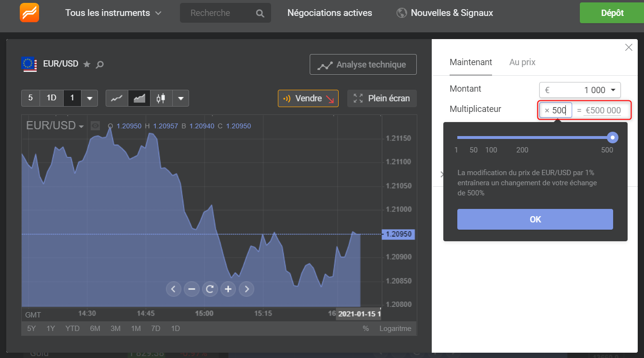
Task: Click the FBS logo in top left corner
Action: [29, 13]
